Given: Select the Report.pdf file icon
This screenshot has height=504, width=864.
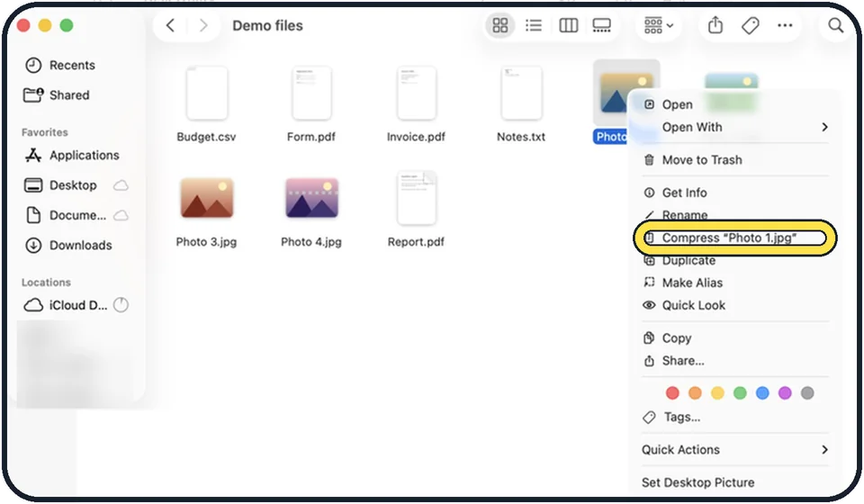Looking at the screenshot, I should 417,198.
